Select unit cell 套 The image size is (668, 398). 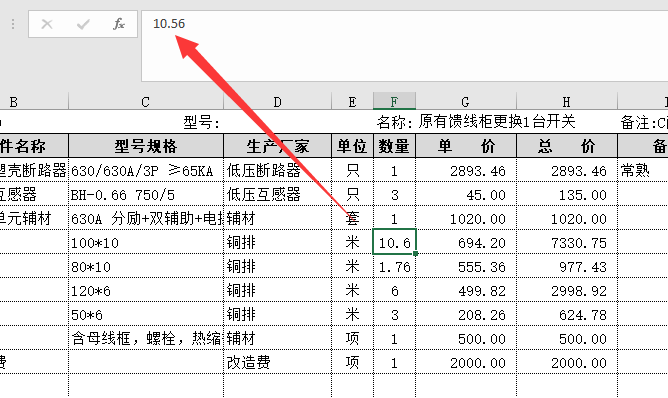(352, 219)
